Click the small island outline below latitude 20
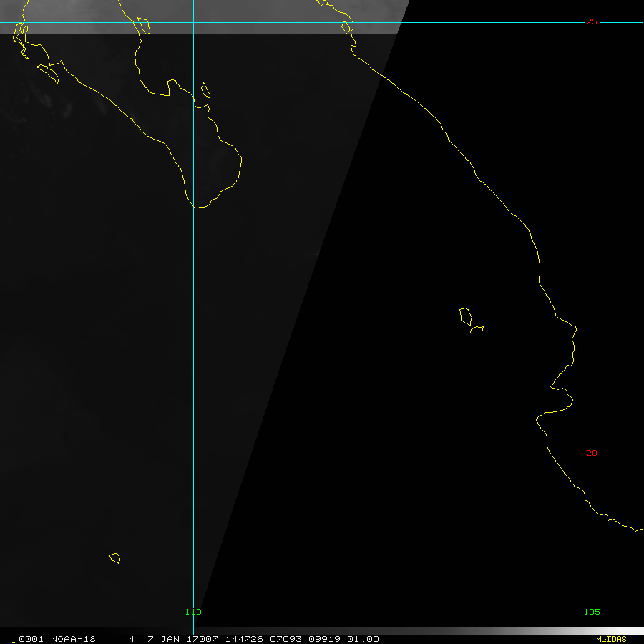The height and width of the screenshot is (644, 644). tap(114, 557)
